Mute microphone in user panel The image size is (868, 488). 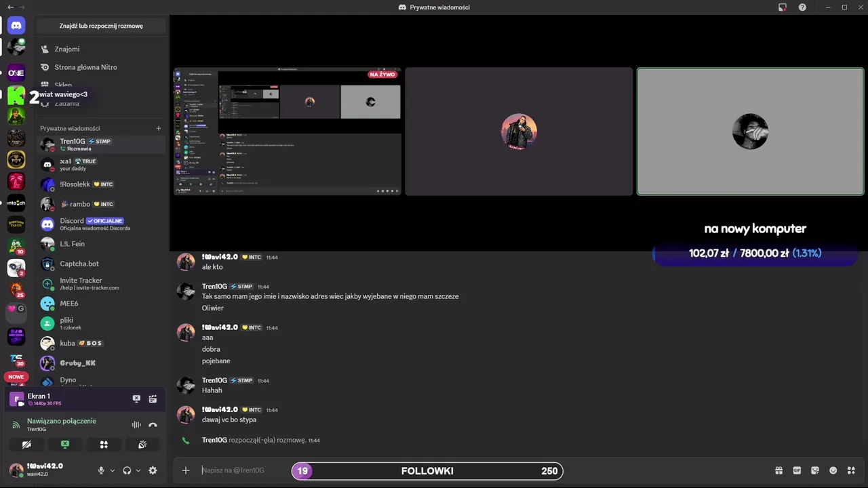pyautogui.click(x=101, y=470)
